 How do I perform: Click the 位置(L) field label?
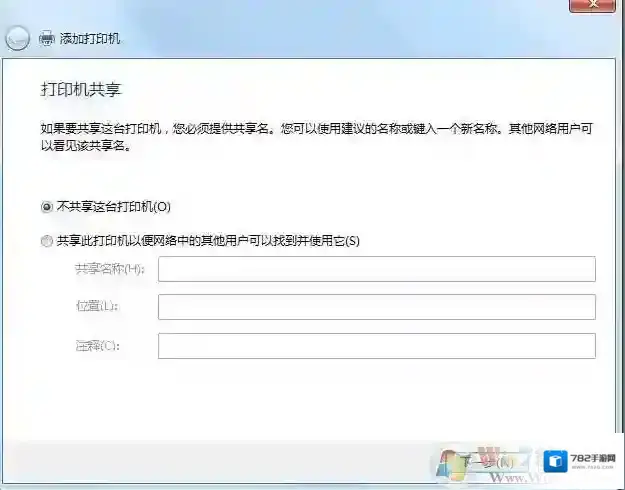click(x=96, y=307)
